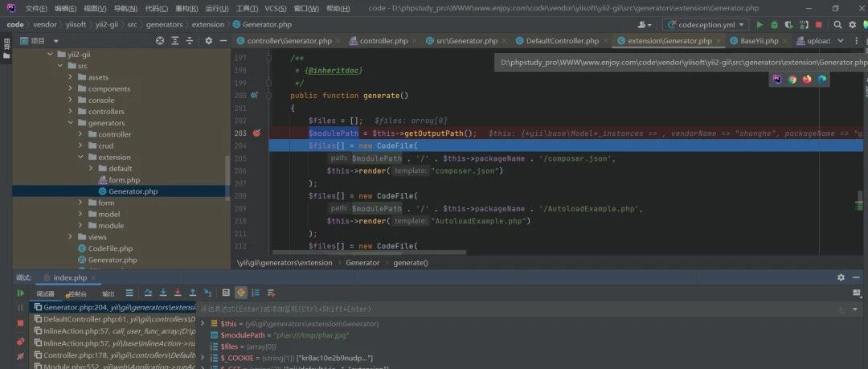
Task: Step over in the debugger toolbar
Action: pyautogui.click(x=148, y=293)
